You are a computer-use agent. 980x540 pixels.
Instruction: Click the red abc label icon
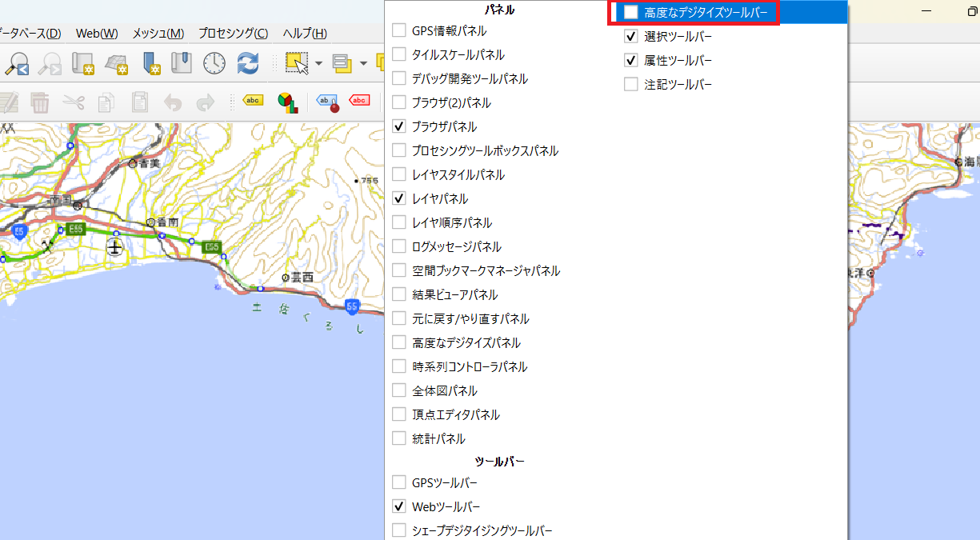[x=359, y=100]
